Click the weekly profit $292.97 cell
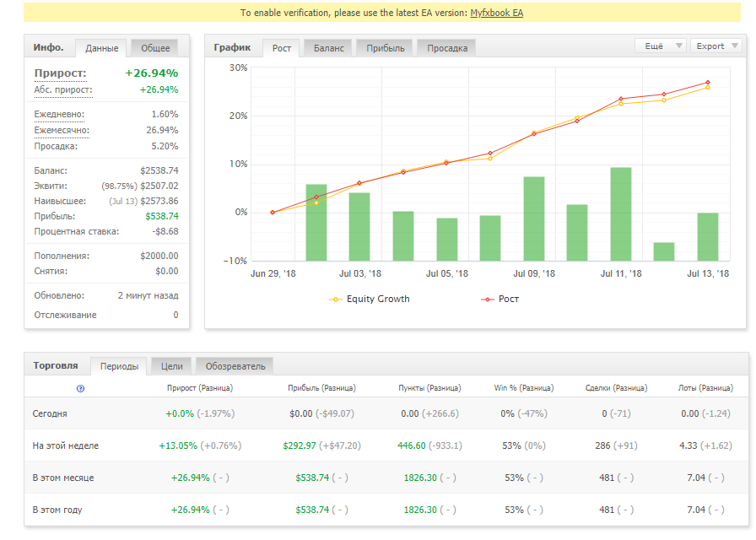 (321, 446)
